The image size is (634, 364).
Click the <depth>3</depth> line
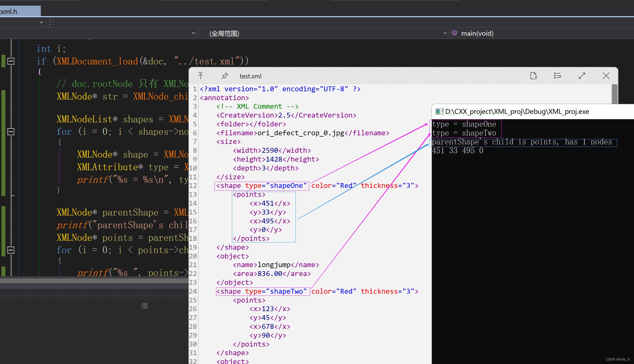[x=266, y=168]
